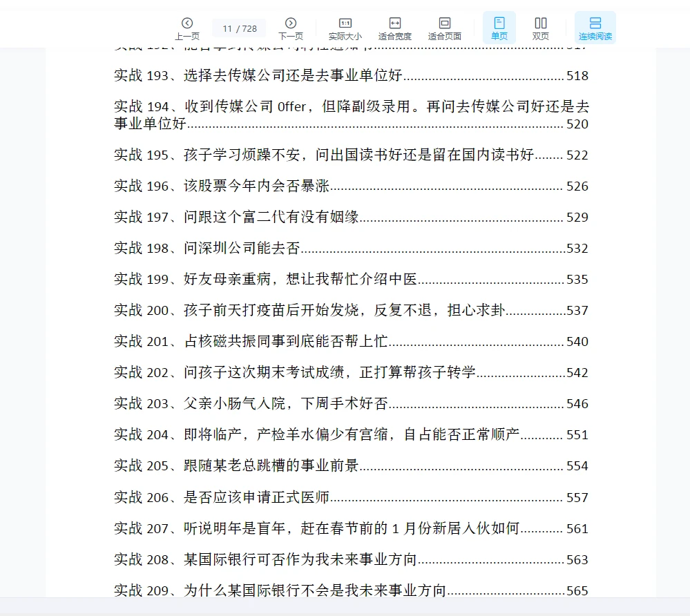Viewport: 690px width, 616px height.
Task: Click page number 554
Action: (577, 465)
